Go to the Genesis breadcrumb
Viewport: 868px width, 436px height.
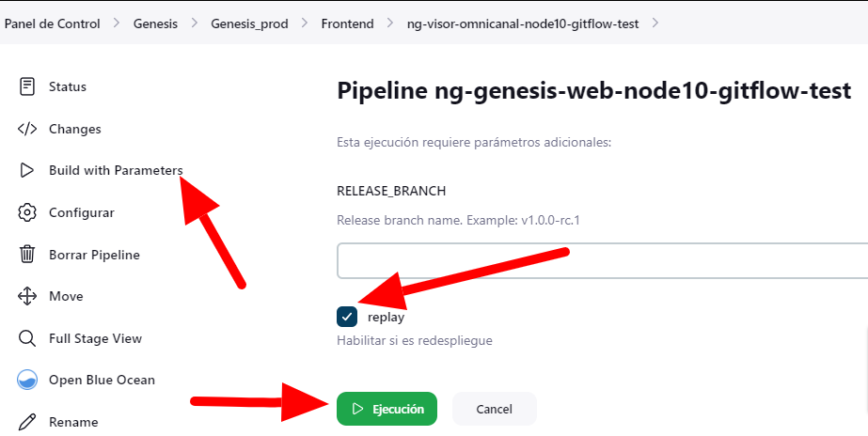point(155,23)
